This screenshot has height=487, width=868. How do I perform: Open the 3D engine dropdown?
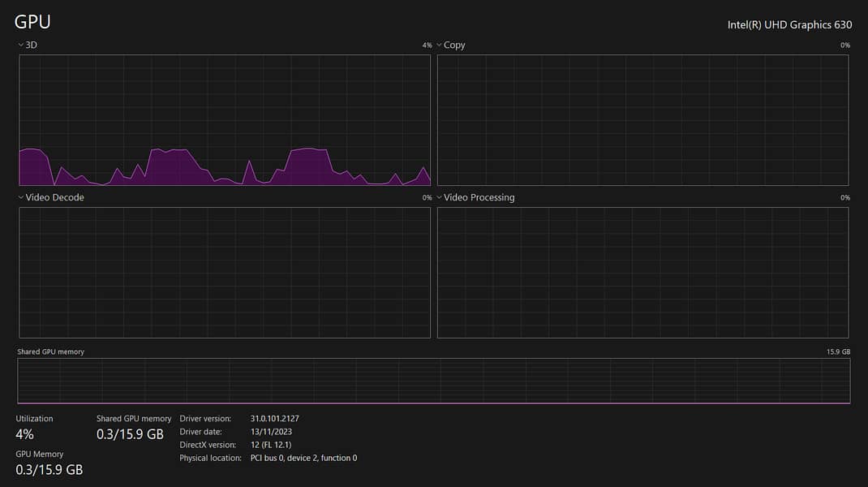click(28, 45)
